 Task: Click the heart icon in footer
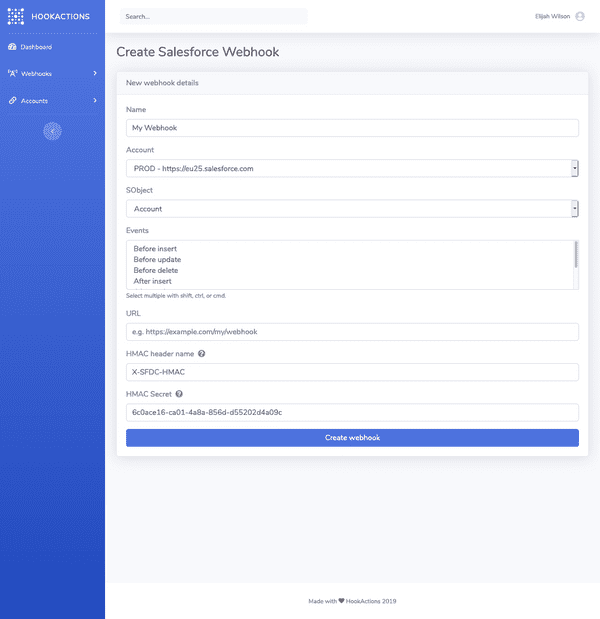(341, 601)
